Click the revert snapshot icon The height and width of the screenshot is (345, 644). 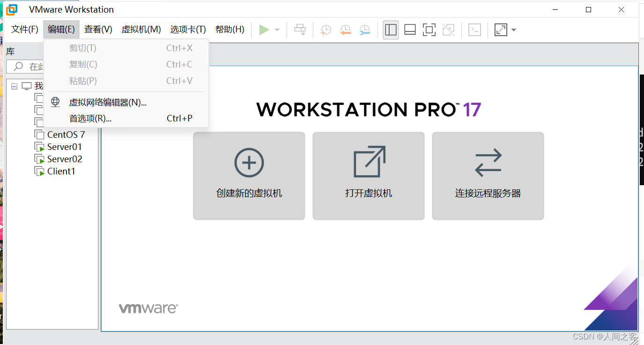(x=345, y=30)
